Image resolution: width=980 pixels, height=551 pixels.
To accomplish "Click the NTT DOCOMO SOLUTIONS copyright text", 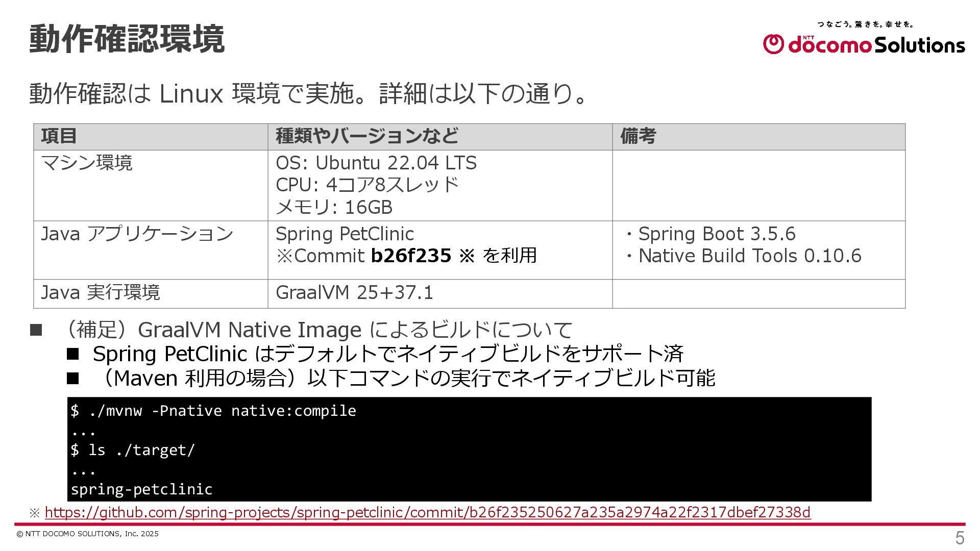I will 87,534.
